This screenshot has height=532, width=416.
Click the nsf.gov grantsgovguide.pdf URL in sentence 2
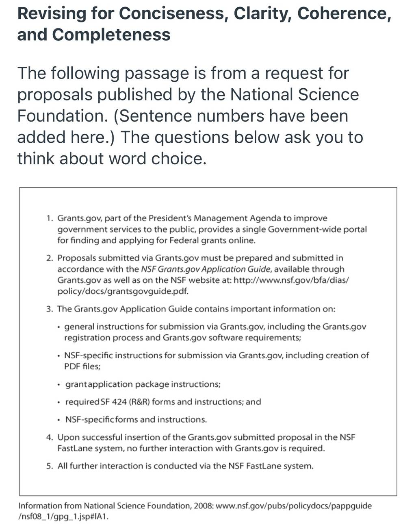[203, 286]
